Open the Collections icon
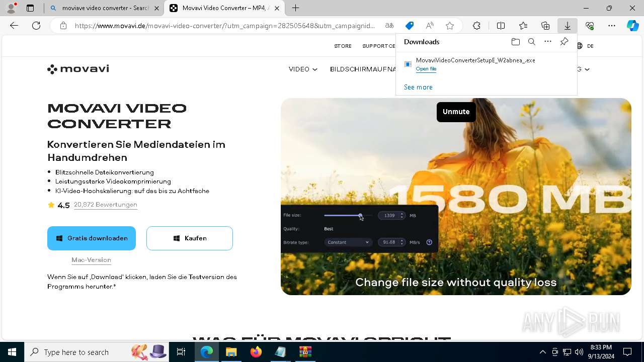The image size is (644, 362). pos(545,26)
